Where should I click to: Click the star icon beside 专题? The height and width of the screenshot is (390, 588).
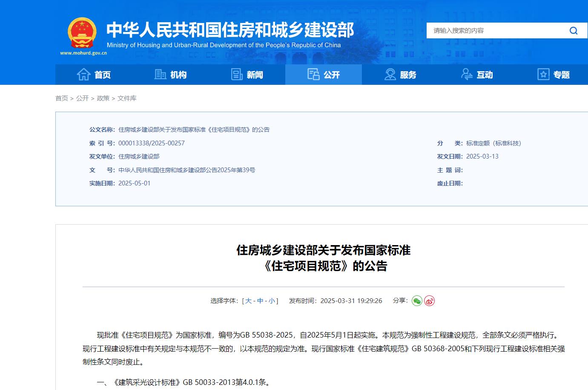click(543, 74)
